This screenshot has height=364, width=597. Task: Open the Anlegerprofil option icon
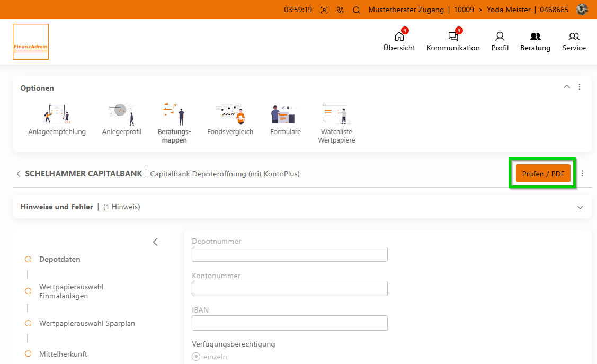coord(121,114)
